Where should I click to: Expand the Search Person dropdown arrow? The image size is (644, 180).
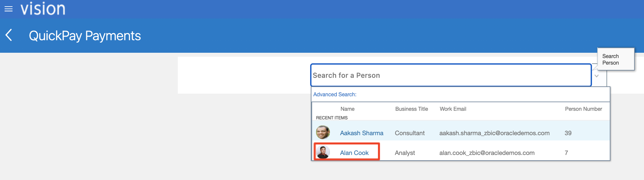(x=597, y=76)
